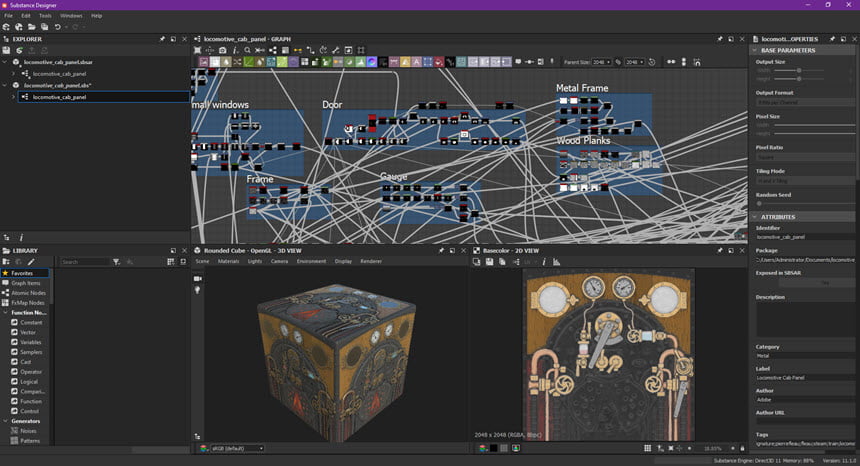860x466 pixels.
Task: Click the graph zoom magnifier icon
Action: pos(247,50)
